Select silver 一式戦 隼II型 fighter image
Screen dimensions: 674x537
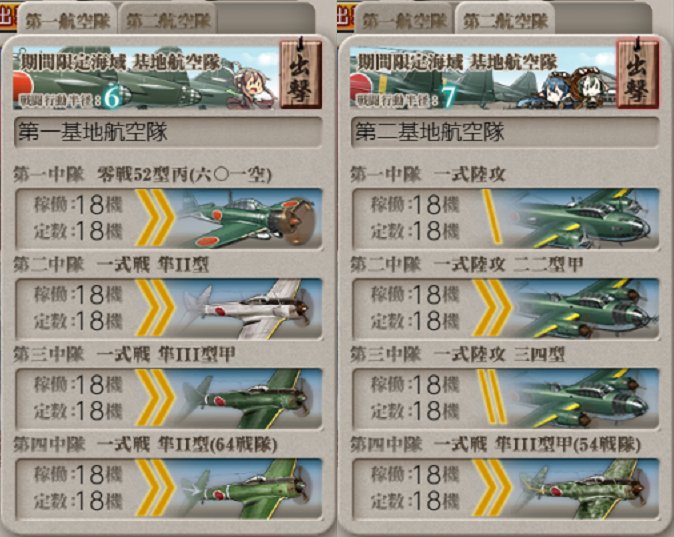[249, 309]
